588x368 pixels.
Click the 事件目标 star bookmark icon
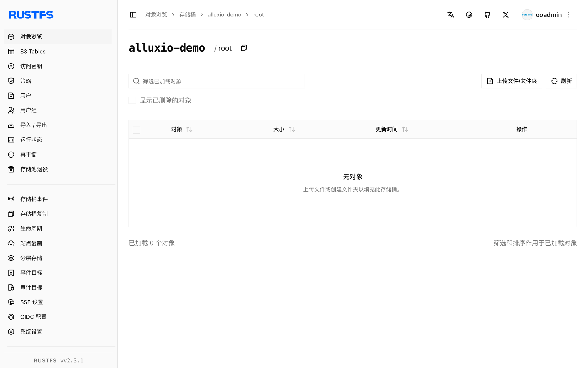[x=11, y=273]
